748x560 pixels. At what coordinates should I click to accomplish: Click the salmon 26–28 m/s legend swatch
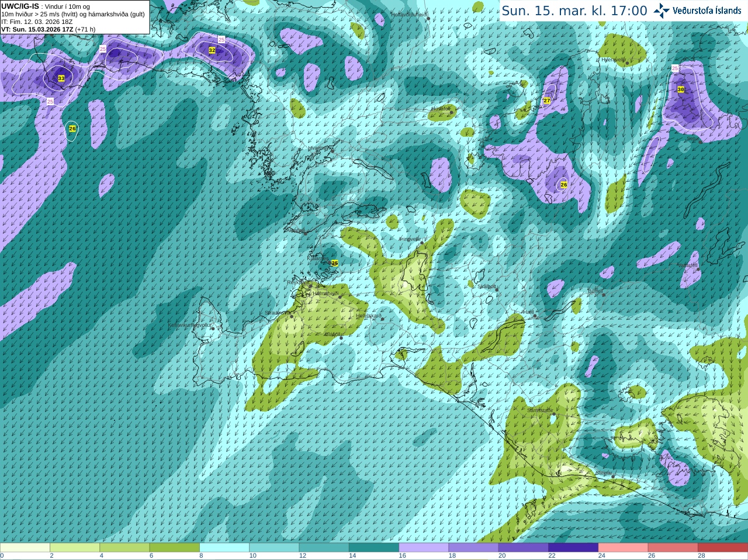(673, 548)
